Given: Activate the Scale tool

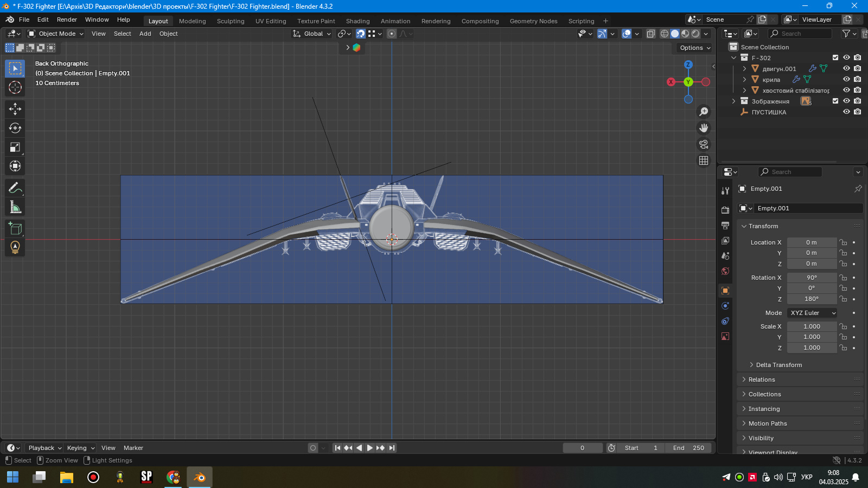Looking at the screenshot, I should coord(15,147).
